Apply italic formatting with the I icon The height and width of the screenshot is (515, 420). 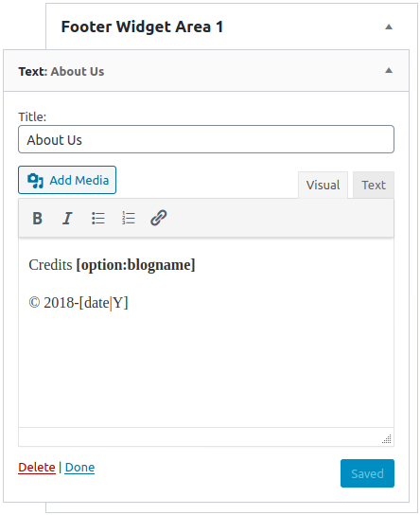click(x=67, y=218)
